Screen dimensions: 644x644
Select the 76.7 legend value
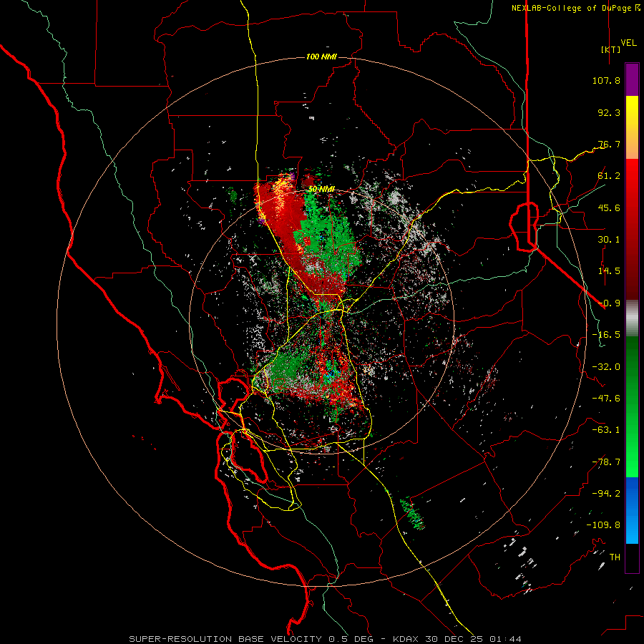click(x=609, y=144)
